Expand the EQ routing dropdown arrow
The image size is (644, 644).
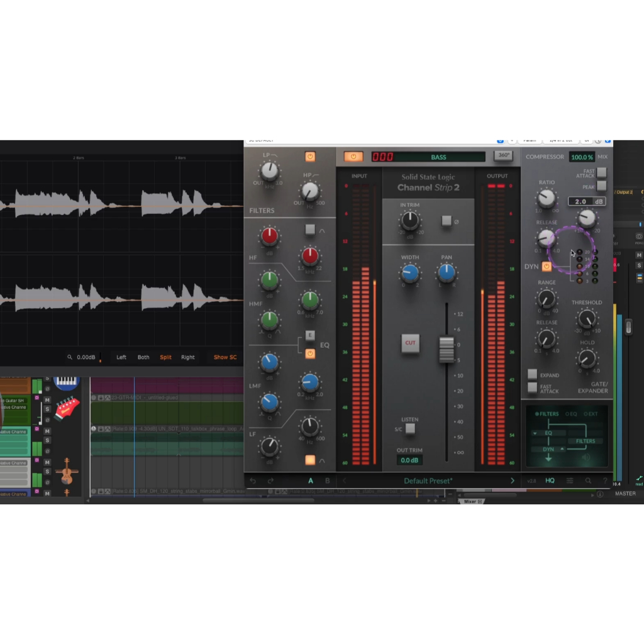[535, 433]
